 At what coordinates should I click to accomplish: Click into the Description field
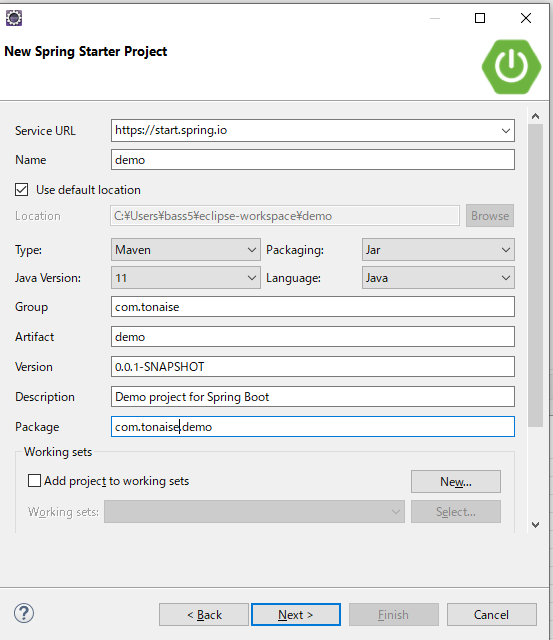(x=313, y=397)
